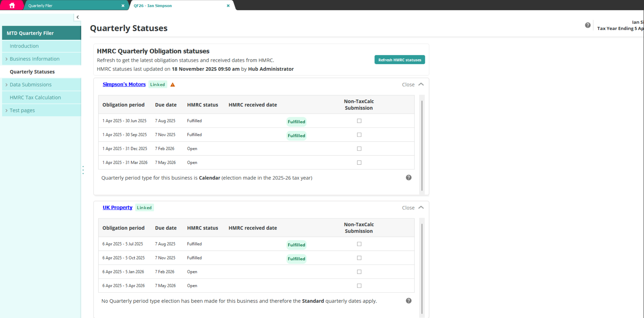The height and width of the screenshot is (318, 644).
Task: Open the Simpson's Motors link
Action: [124, 84]
